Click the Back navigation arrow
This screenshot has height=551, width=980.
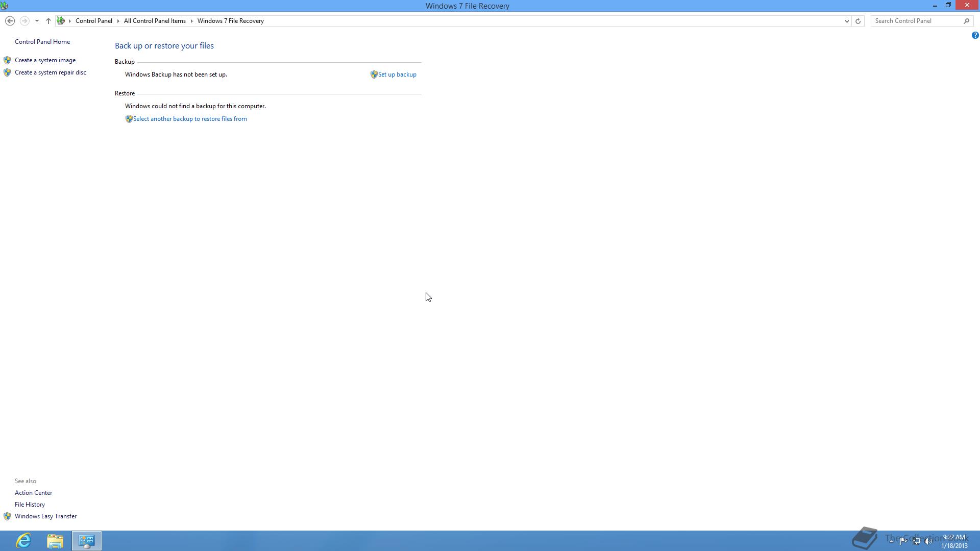[10, 21]
